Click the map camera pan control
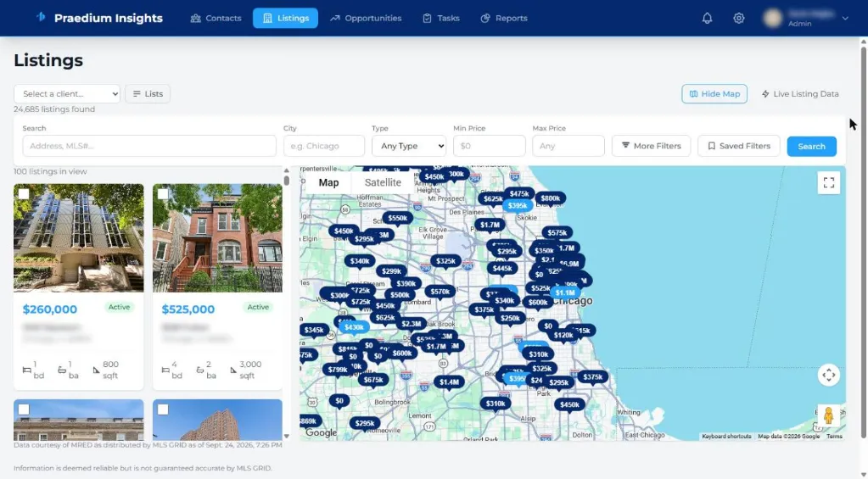Image resolution: width=868 pixels, height=479 pixels. 829,375
